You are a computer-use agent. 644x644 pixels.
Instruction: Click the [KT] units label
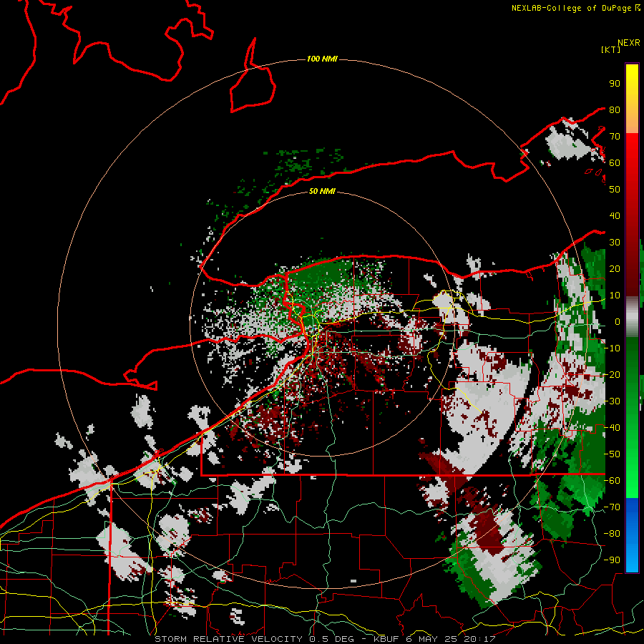point(611,49)
